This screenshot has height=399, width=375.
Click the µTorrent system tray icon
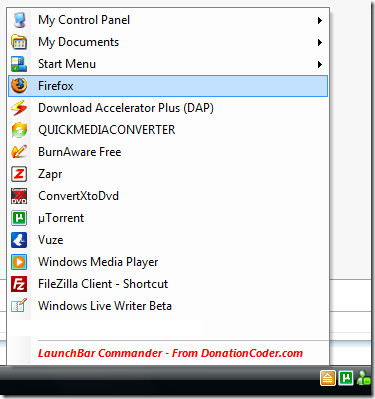coord(346,378)
